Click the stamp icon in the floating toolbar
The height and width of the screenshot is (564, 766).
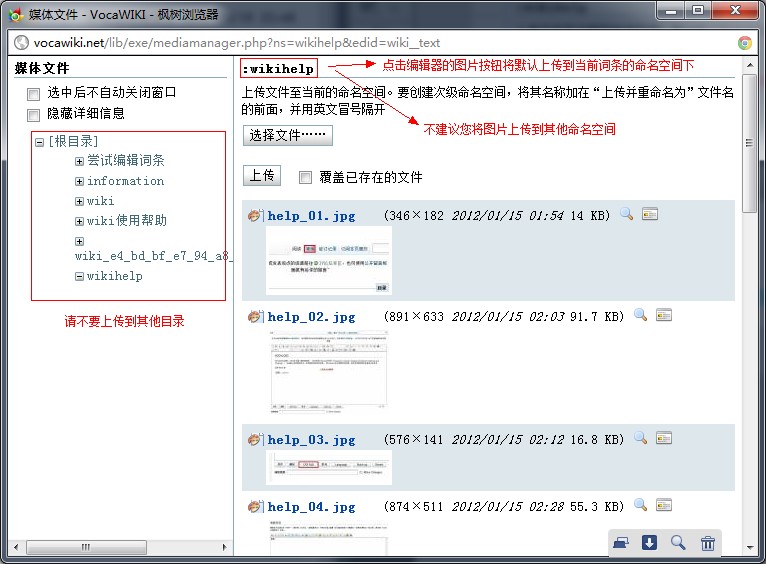tap(621, 543)
